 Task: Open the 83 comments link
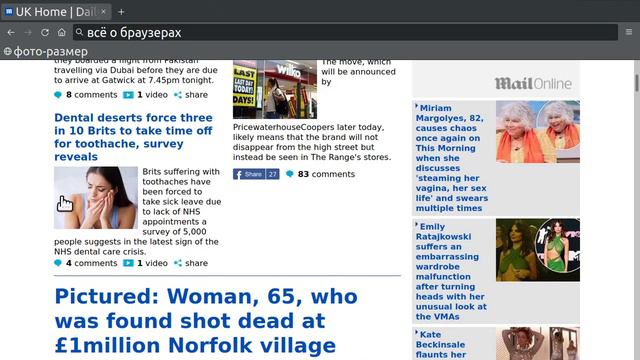326,174
